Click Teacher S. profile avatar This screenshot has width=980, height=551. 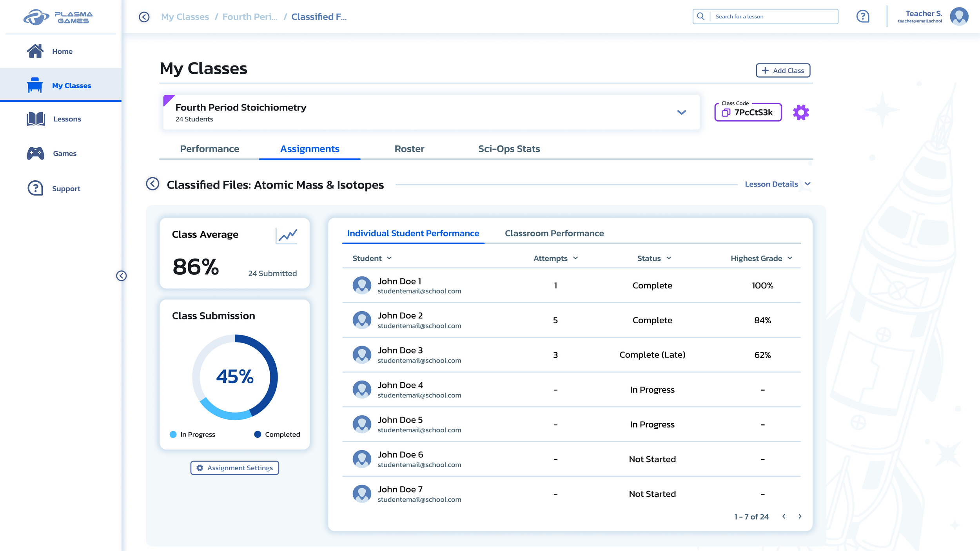[959, 16]
